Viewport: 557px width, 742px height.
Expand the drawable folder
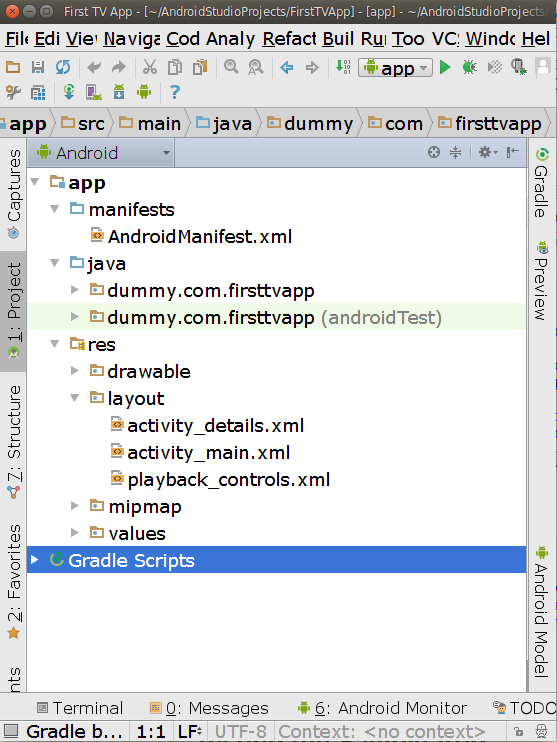click(74, 371)
